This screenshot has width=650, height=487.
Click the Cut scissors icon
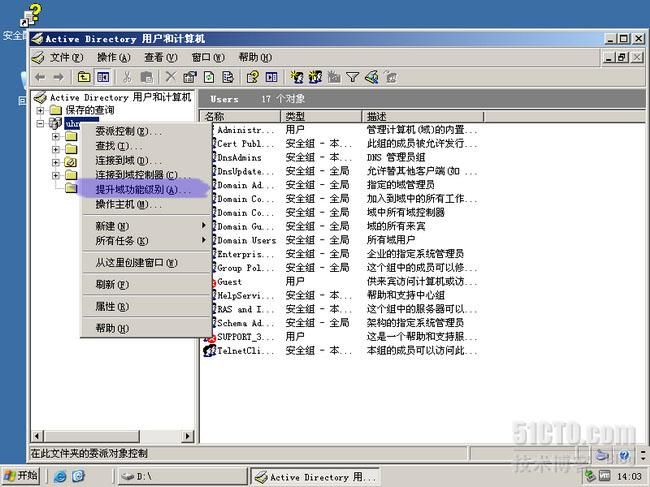(127, 77)
